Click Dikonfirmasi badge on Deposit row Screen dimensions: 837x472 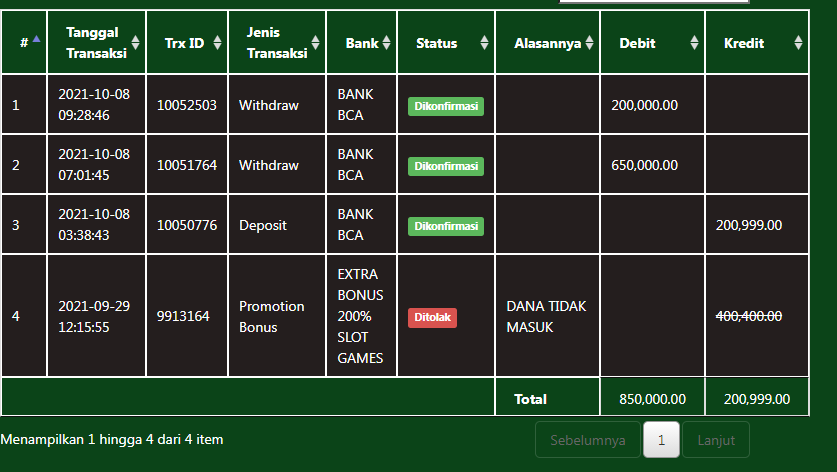pyautogui.click(x=445, y=226)
